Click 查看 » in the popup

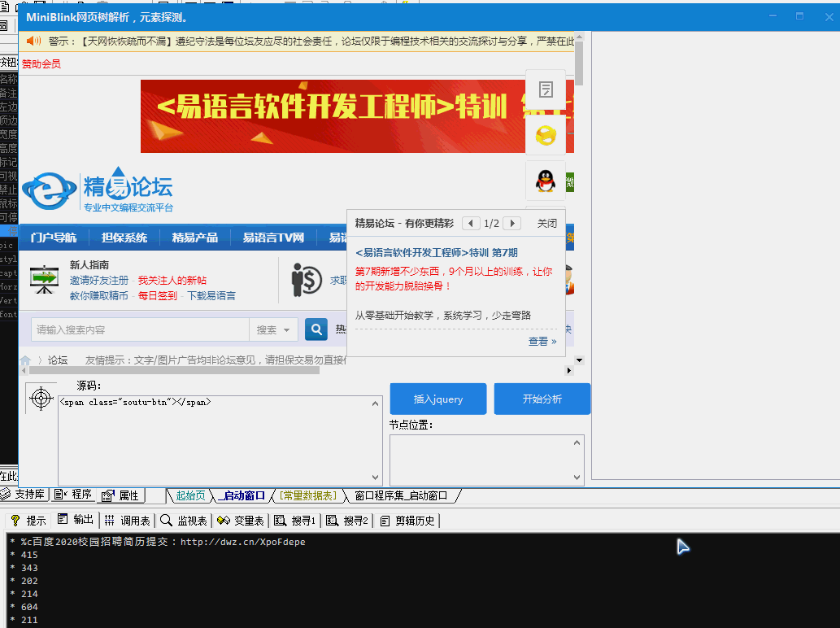(542, 342)
